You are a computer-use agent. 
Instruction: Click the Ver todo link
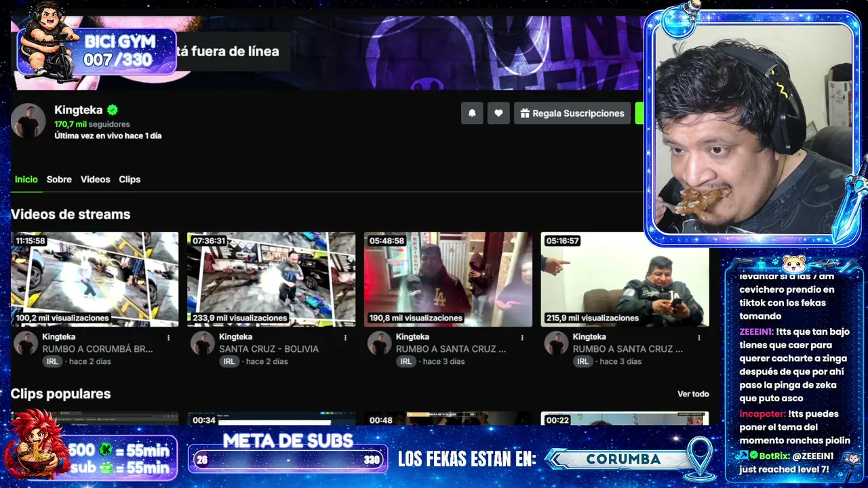click(x=693, y=394)
